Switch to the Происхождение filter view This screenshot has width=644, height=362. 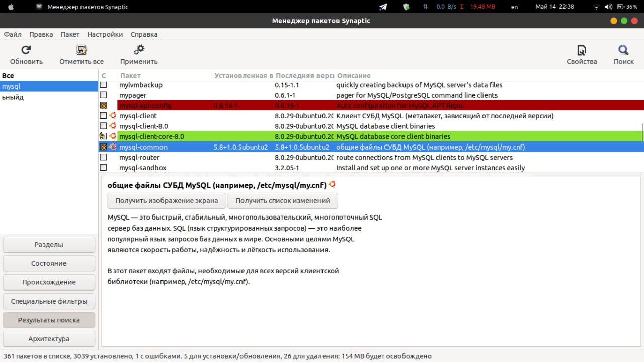(49, 282)
